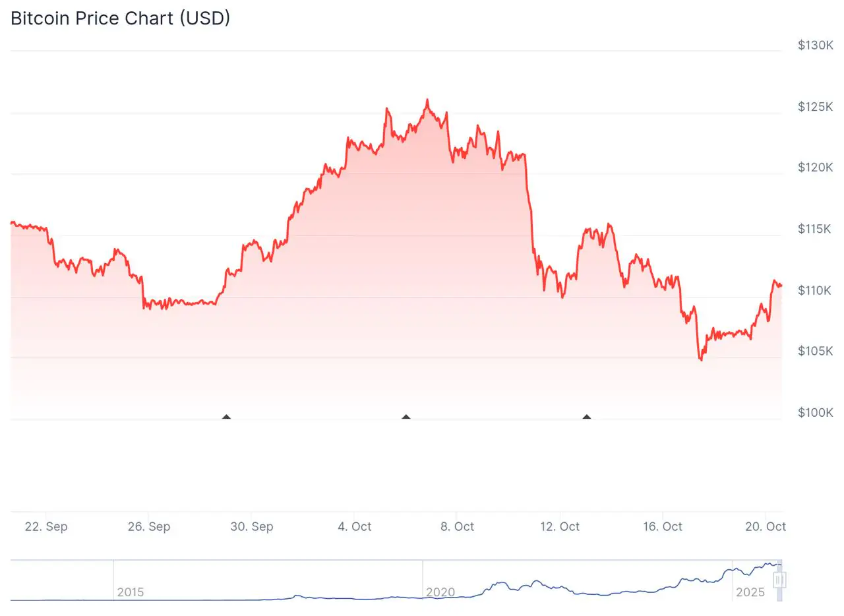Screen dimensions: 844x616
Task: Click the event marker near 29 Sep
Action: [x=227, y=417]
